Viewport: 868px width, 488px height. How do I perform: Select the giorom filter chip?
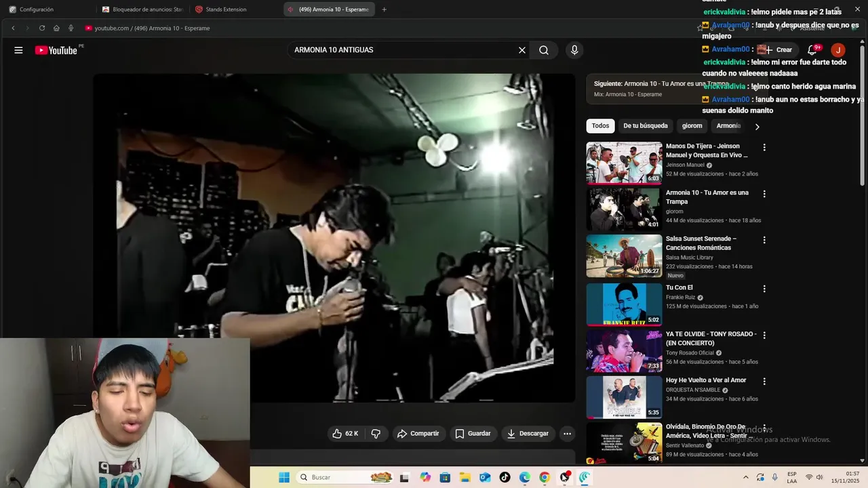tap(692, 126)
